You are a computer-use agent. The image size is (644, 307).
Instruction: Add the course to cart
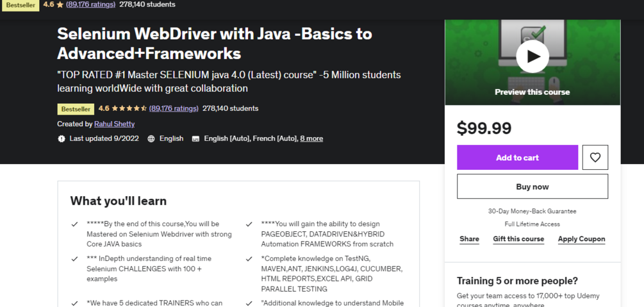coord(517,158)
